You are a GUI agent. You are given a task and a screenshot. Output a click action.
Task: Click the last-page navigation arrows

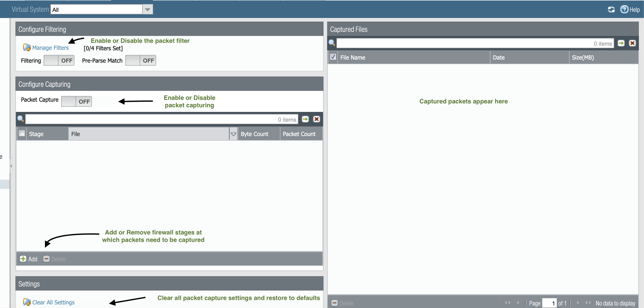tap(588, 303)
